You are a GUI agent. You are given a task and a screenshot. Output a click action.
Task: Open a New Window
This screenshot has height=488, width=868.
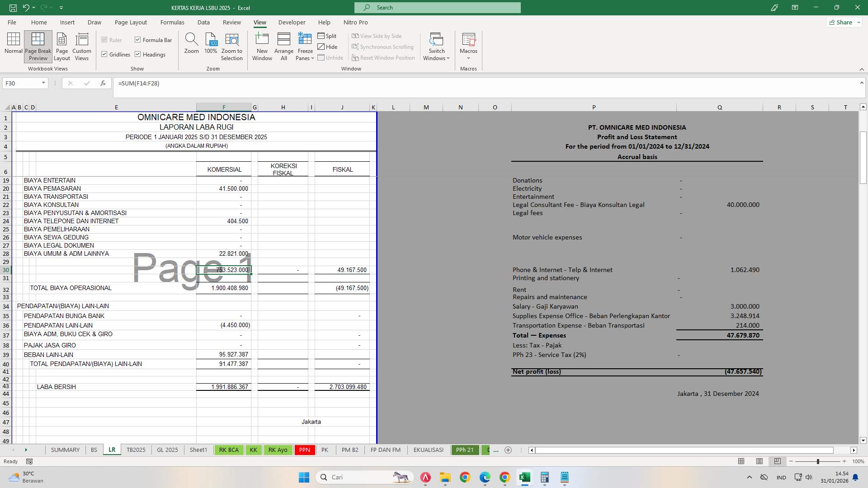[x=262, y=46]
